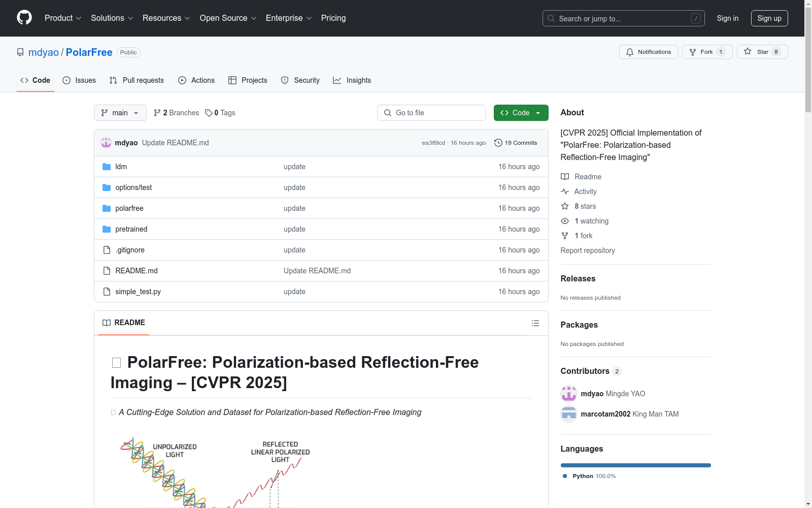Click the Notifications bell button
812x508 pixels.
coord(648,52)
